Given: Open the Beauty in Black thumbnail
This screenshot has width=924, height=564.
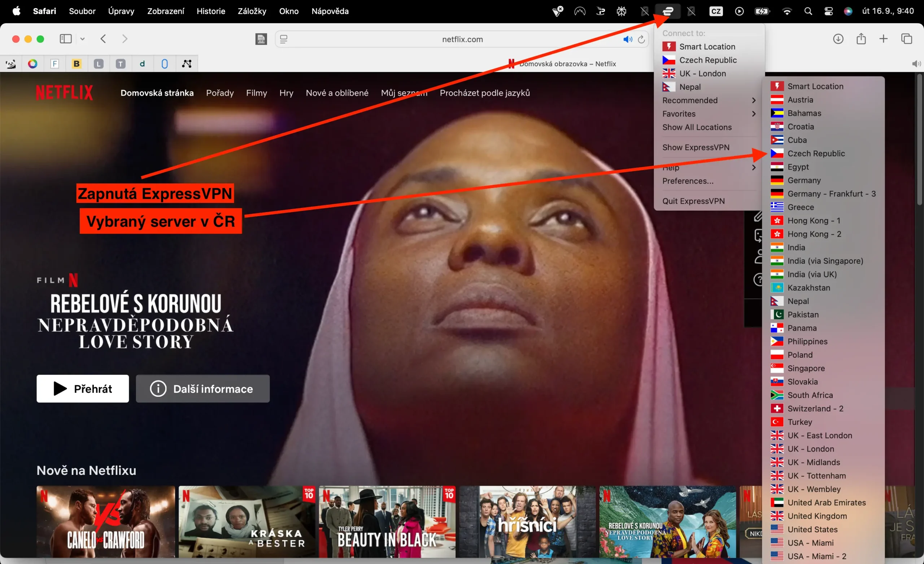Looking at the screenshot, I should (x=387, y=522).
